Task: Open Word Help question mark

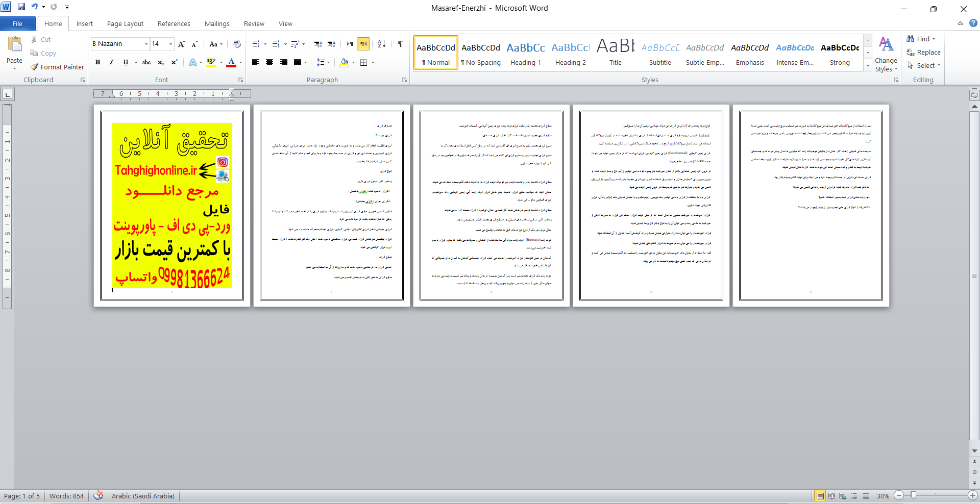Action: [973, 23]
